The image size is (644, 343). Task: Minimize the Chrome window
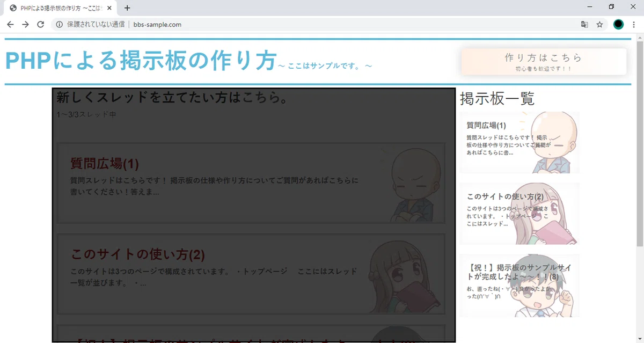590,7
